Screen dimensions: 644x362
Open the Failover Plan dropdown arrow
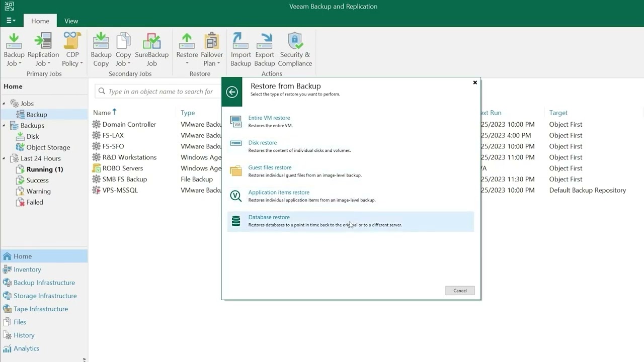[x=219, y=63]
